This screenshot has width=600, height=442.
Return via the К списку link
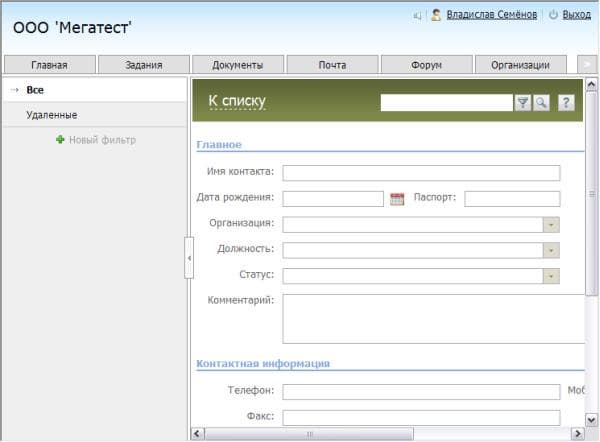point(237,101)
